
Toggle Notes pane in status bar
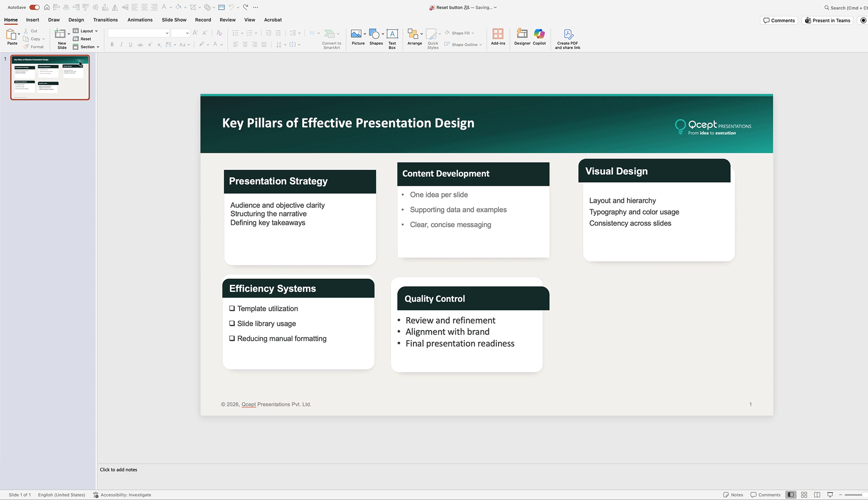point(733,495)
